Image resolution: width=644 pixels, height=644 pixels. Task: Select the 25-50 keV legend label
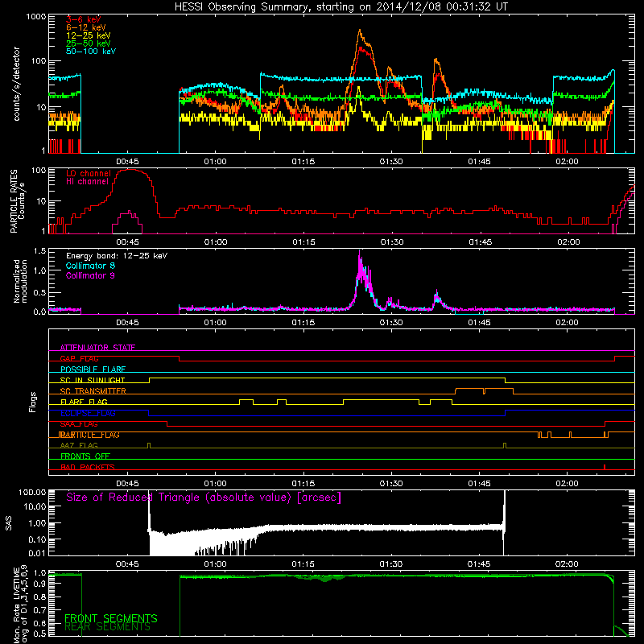pyautogui.click(x=89, y=43)
